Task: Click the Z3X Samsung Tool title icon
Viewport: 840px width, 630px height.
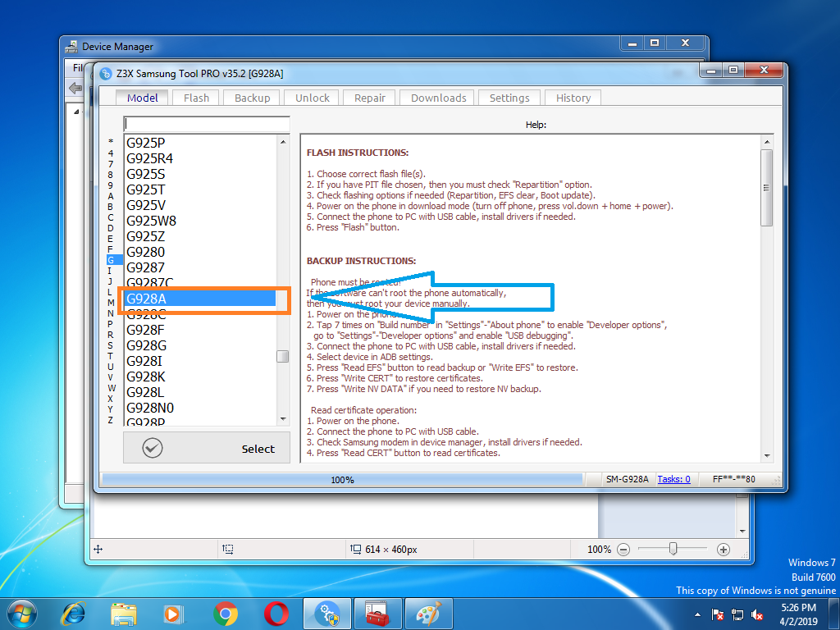Action: [106, 73]
